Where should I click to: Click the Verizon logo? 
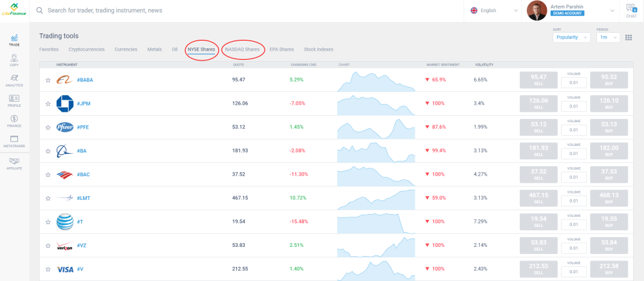65,246
